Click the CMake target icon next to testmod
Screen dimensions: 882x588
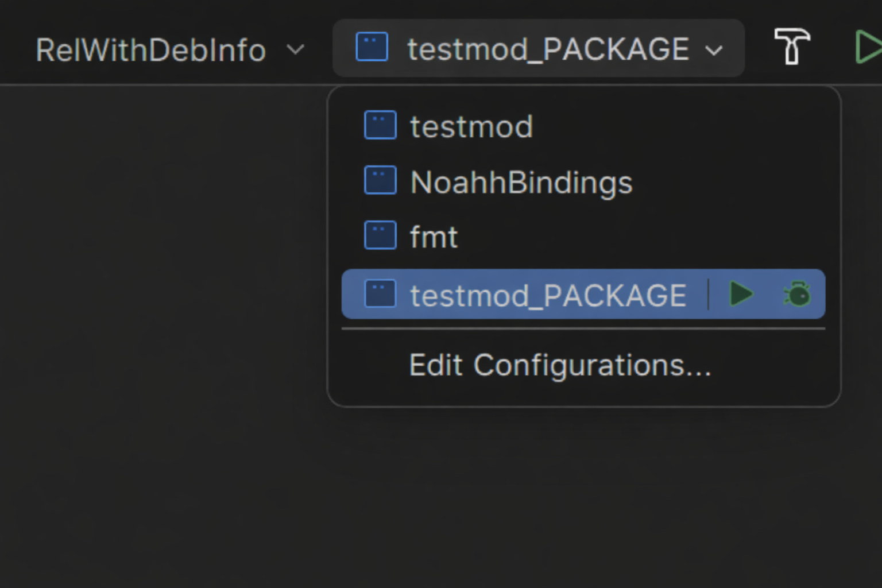pos(380,125)
